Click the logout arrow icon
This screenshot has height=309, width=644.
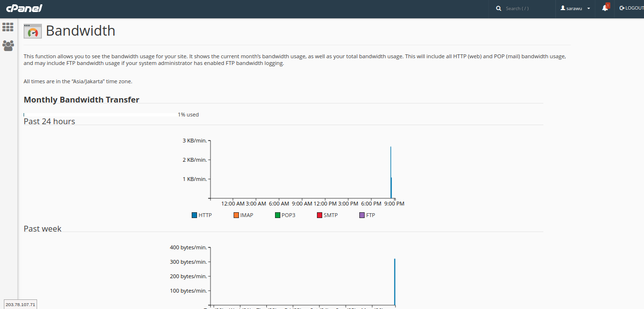pyautogui.click(x=622, y=8)
